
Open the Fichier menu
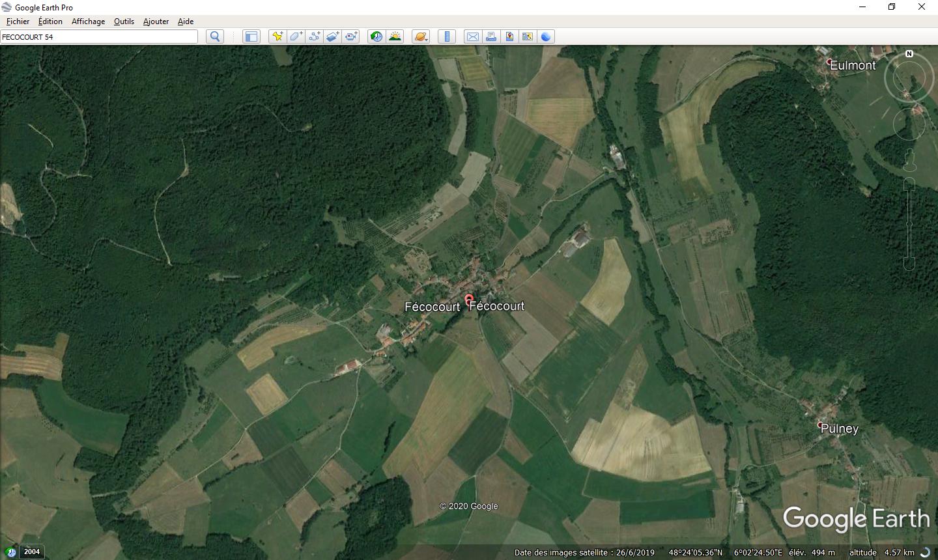[18, 21]
